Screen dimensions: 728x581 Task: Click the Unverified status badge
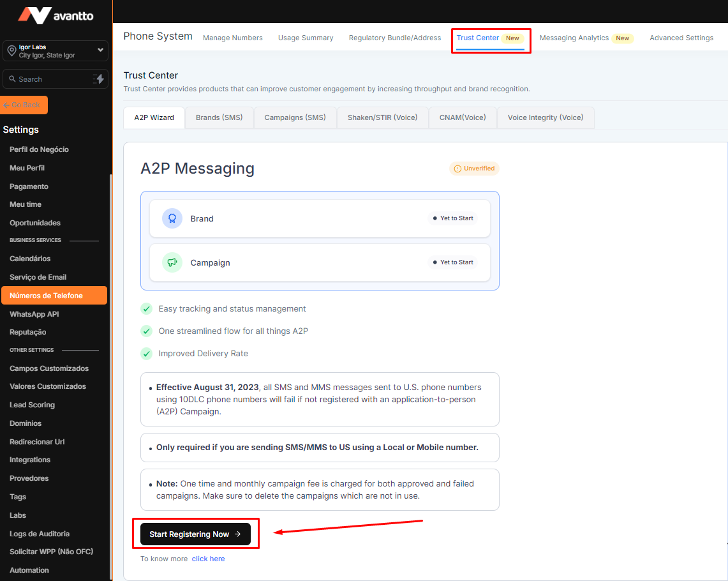(474, 169)
